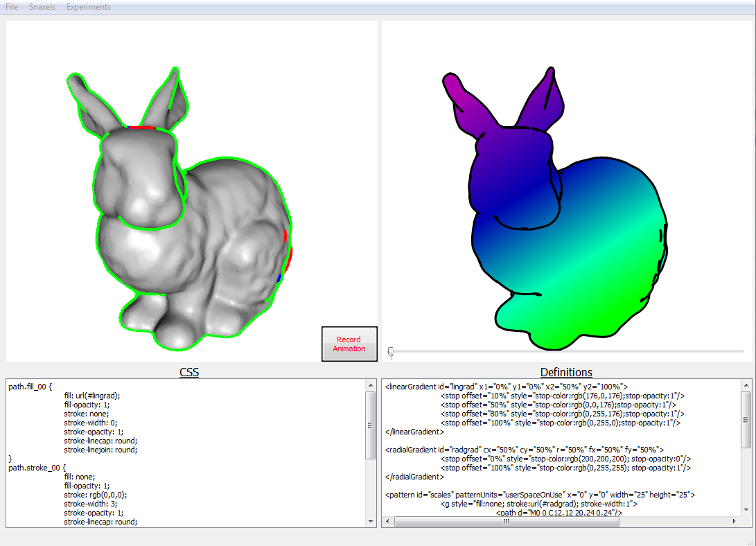The height and width of the screenshot is (546, 756).
Task: Click the CSS panel scroll up arrow
Action: tap(370, 385)
